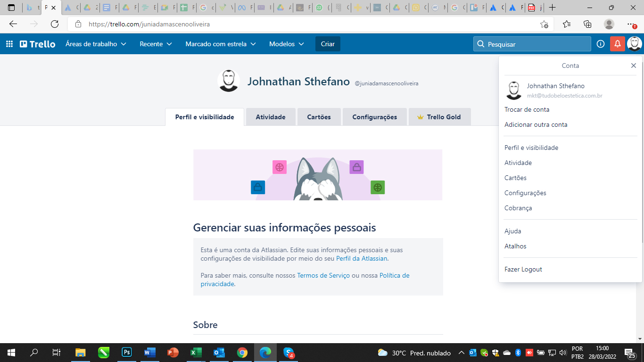Open Windows notification center icon
The image size is (644, 362).
coord(630,353)
